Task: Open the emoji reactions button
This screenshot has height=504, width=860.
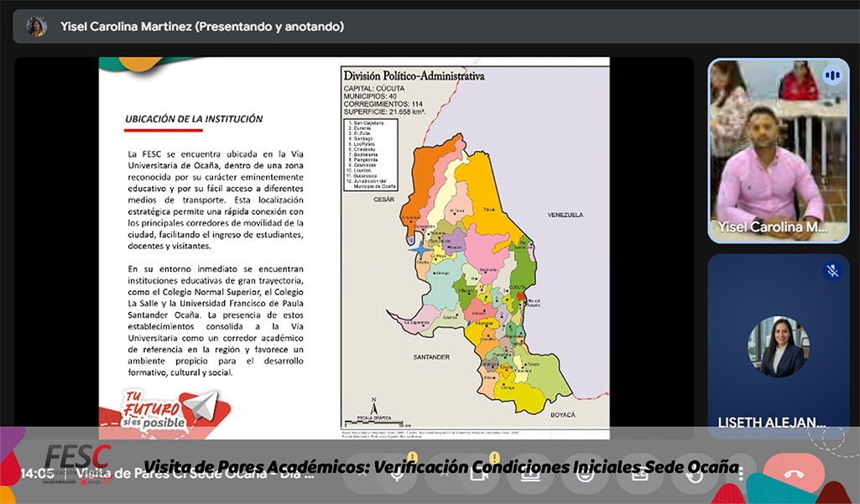Action: [x=585, y=474]
